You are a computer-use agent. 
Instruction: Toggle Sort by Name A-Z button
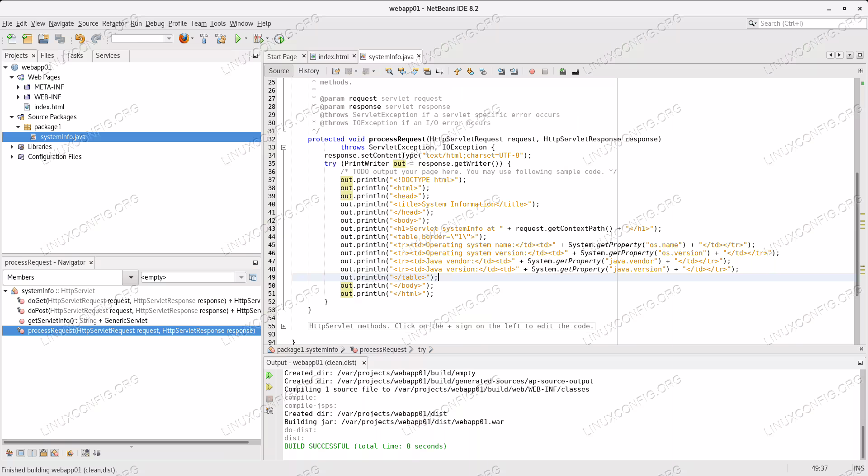85,453
